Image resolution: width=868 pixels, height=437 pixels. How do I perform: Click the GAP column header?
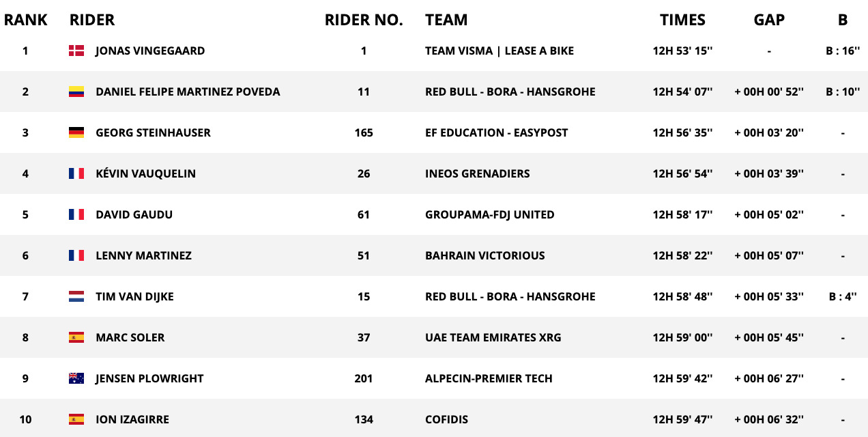[769, 20]
